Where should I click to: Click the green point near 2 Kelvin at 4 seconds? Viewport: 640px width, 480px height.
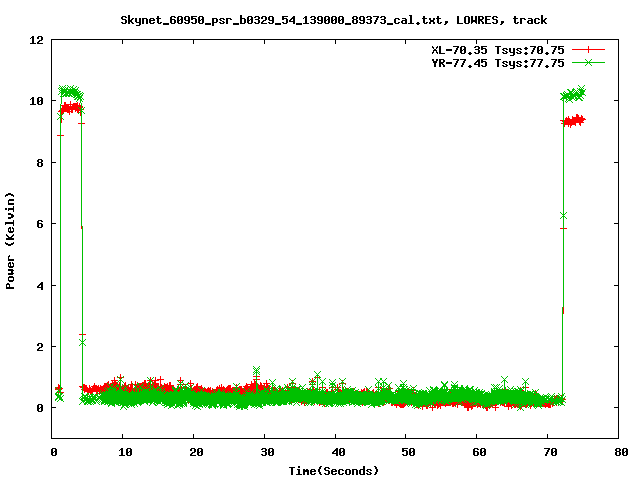coord(82,342)
